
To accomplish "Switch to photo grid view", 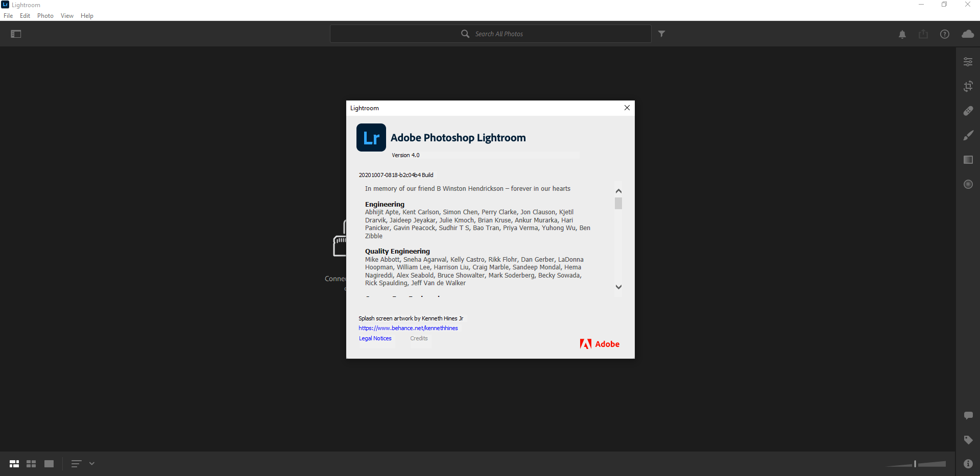I will coord(14,464).
